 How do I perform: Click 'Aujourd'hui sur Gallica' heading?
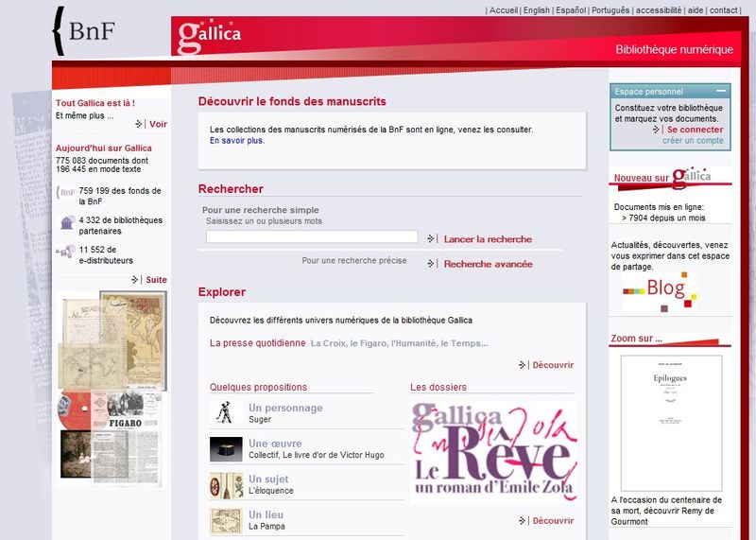104,148
